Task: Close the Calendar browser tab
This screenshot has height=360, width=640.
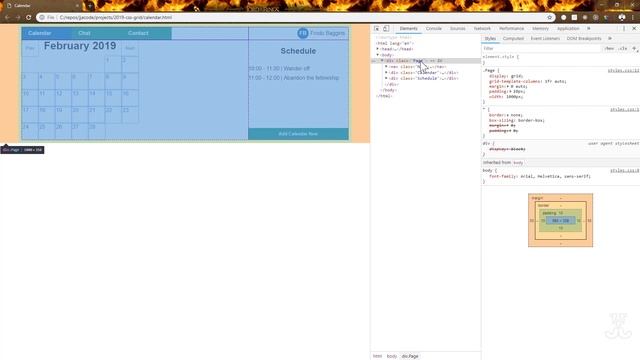Action: (77, 6)
